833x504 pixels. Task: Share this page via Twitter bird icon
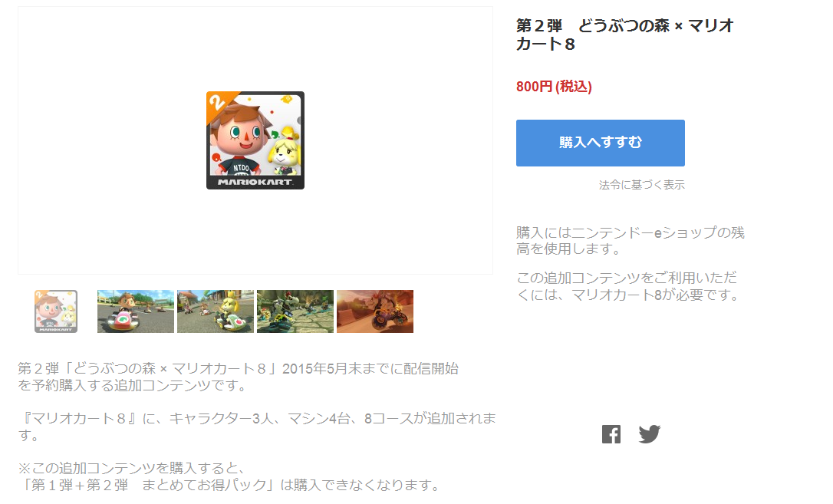649,434
